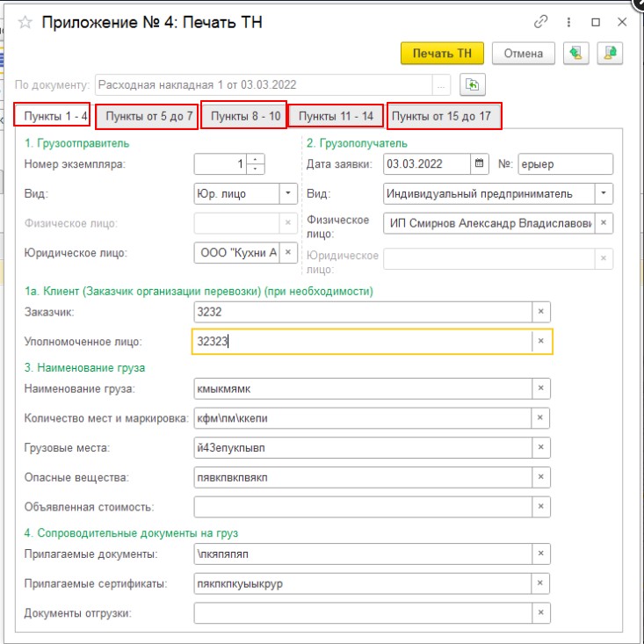Click the save settings icon with green arrow
The width and height of the screenshot is (644, 644).
point(610,54)
